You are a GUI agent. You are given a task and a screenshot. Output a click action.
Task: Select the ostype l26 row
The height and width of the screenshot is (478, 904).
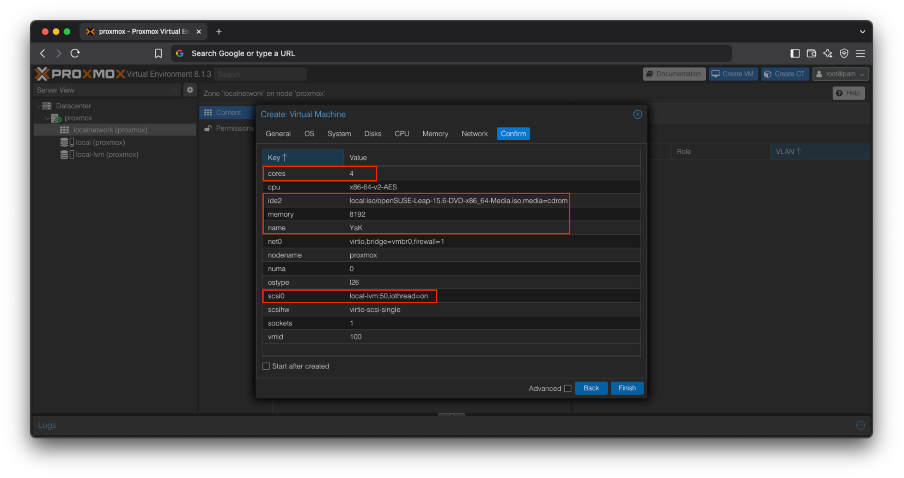click(451, 283)
